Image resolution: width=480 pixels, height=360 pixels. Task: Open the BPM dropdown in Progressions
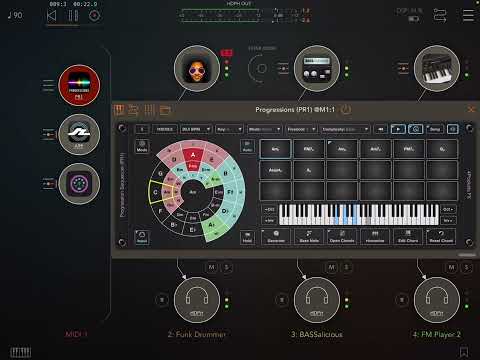click(x=196, y=129)
